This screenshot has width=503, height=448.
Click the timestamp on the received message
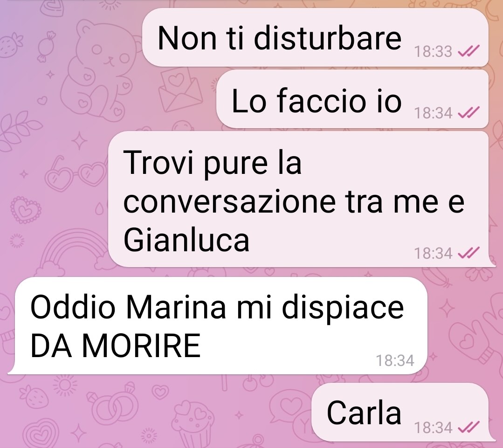(395, 360)
